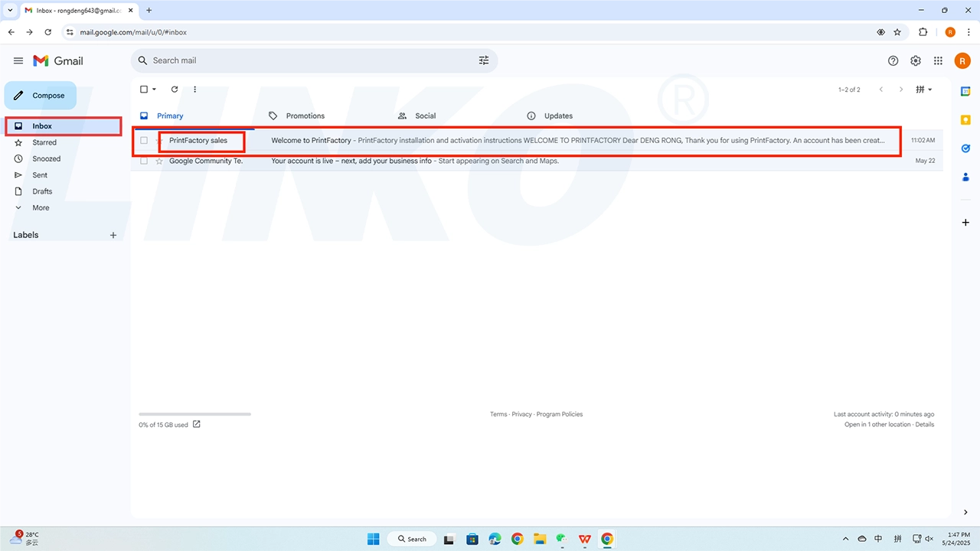This screenshot has width=980, height=551.
Task: Open tab search dropdown in Chrome
Action: point(10,10)
